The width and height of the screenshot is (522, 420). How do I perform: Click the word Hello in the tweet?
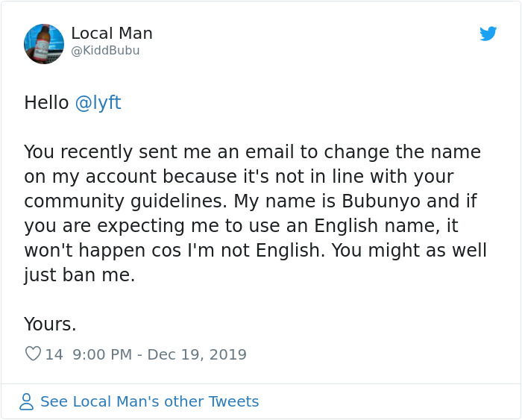(x=46, y=103)
